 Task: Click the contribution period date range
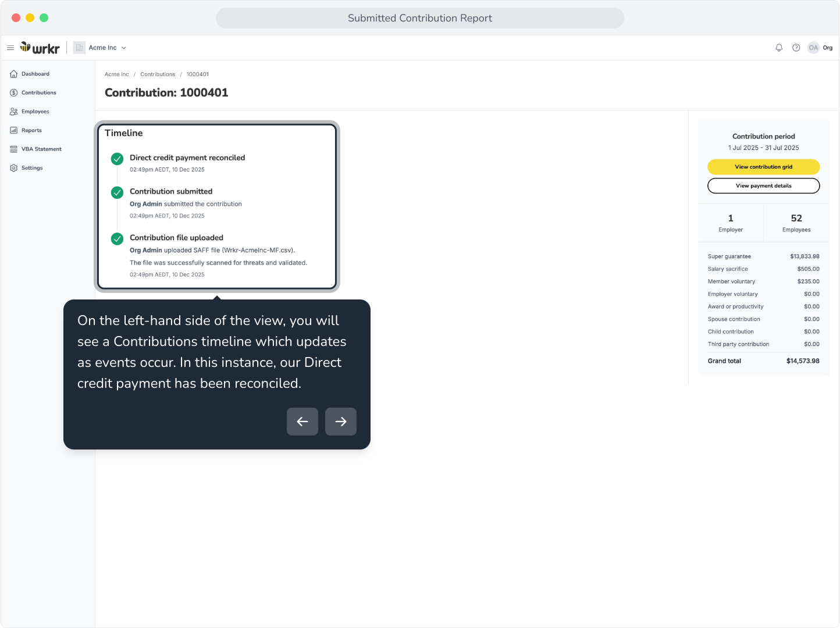tap(763, 148)
